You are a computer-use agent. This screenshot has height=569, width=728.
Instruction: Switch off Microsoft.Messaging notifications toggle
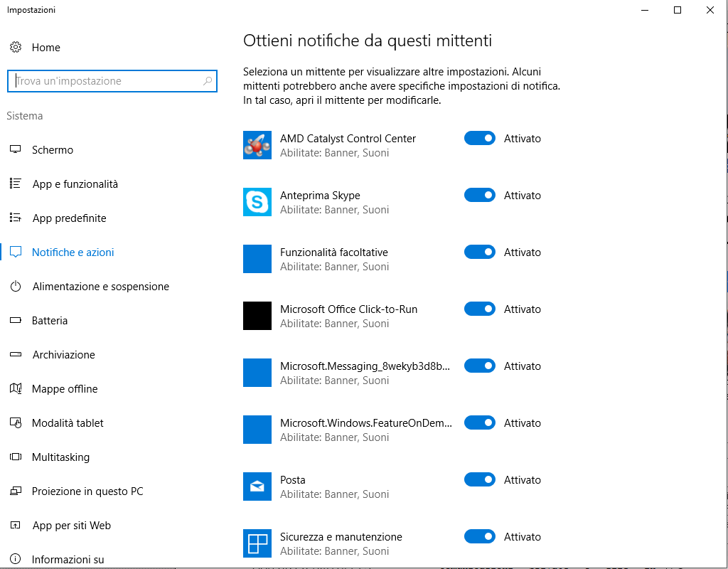(480, 366)
